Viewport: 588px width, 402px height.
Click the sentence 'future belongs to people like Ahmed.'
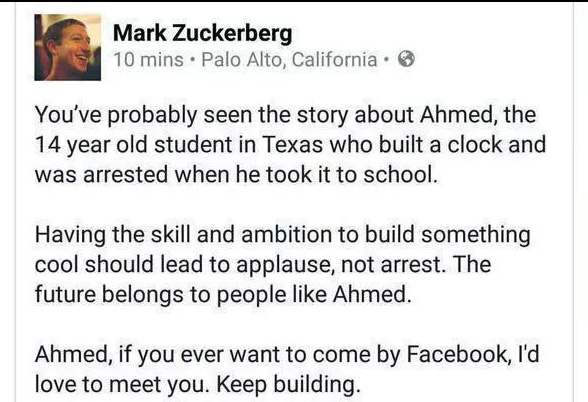tap(223, 294)
